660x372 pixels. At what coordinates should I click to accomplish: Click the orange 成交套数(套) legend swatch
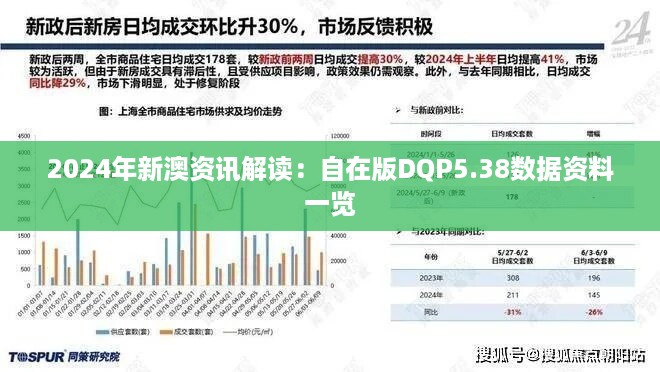coord(166,332)
